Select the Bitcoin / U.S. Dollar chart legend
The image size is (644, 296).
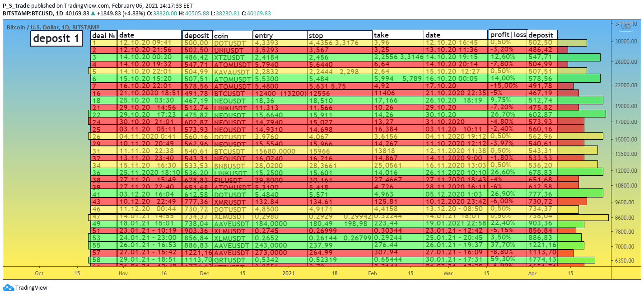(53, 28)
